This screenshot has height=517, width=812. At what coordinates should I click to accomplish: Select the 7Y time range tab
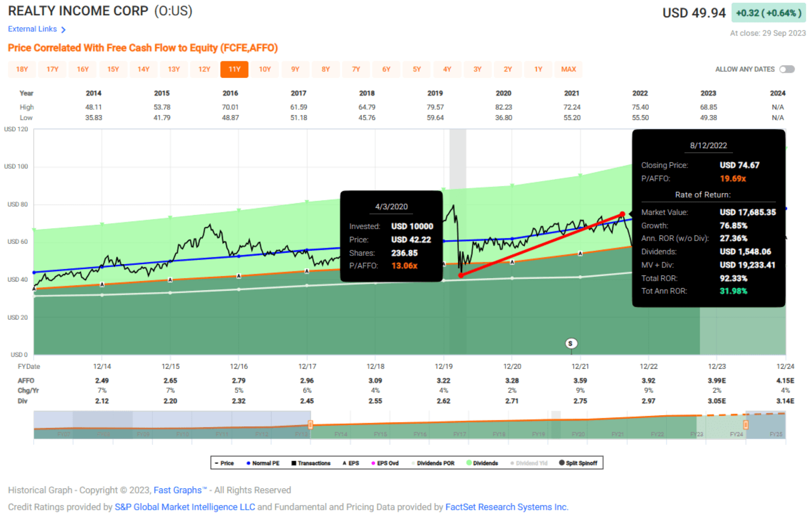tap(356, 69)
